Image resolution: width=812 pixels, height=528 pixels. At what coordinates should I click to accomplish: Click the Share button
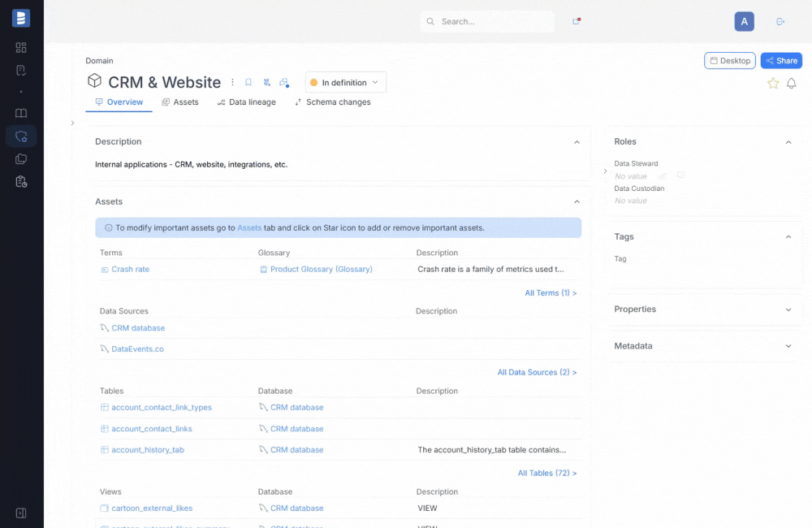781,61
